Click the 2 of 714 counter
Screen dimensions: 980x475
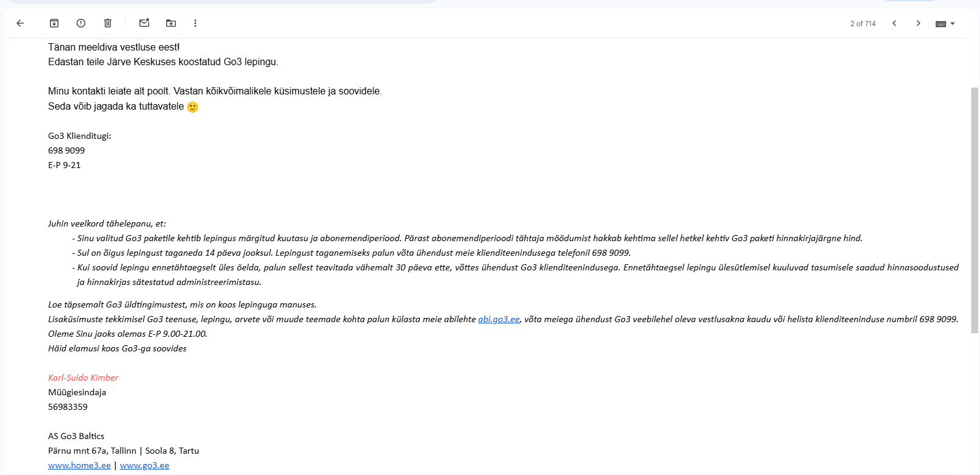click(x=863, y=24)
